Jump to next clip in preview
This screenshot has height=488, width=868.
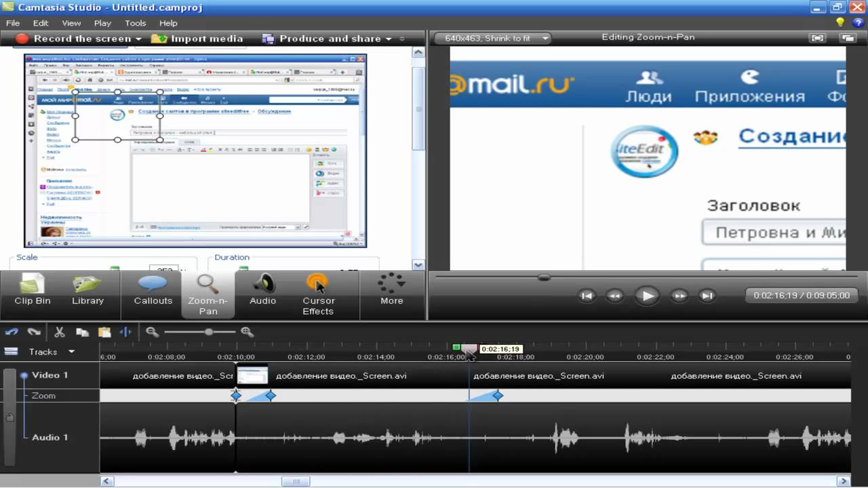[707, 296]
